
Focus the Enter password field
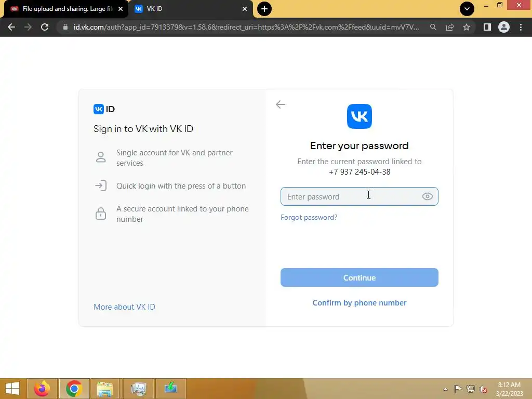pyautogui.click(x=360, y=196)
